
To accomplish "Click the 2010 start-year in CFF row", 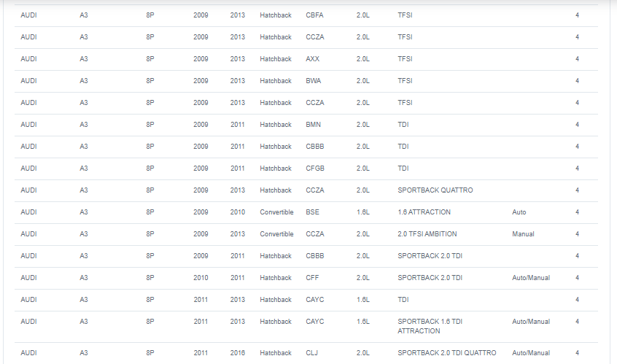I will (x=201, y=278).
